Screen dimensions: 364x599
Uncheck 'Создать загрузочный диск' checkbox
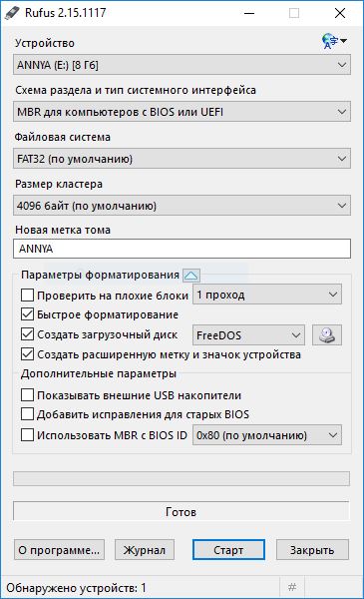(27, 334)
